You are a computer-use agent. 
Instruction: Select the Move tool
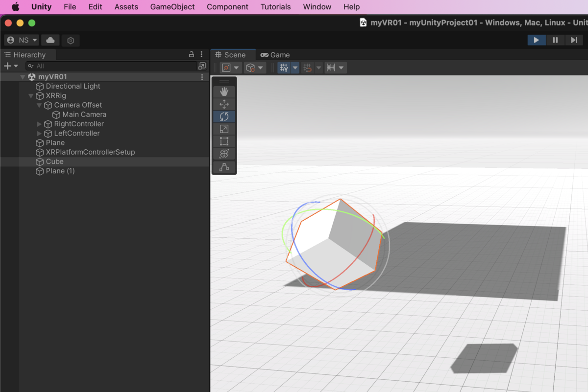pyautogui.click(x=224, y=104)
